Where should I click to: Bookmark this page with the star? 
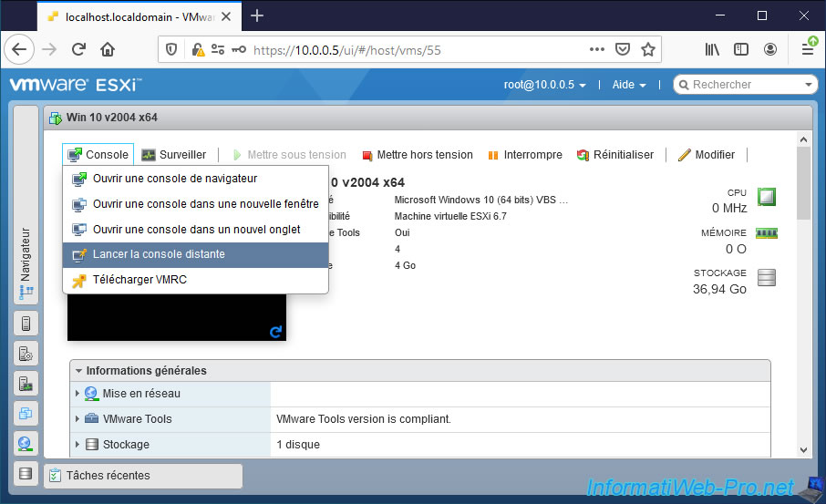[x=648, y=49]
